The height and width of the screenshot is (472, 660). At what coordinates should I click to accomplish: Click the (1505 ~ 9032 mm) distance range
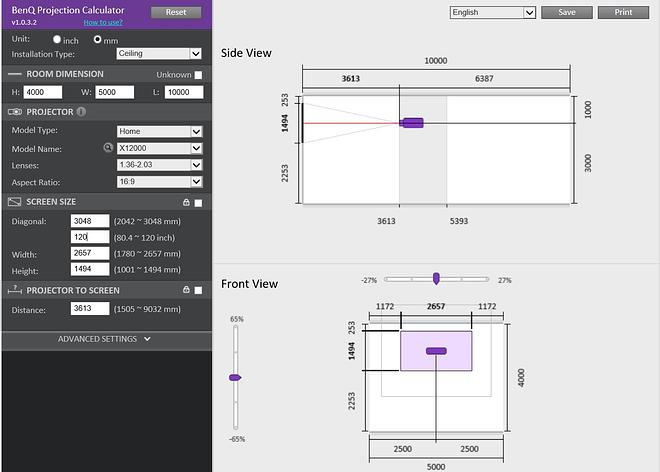tap(147, 309)
